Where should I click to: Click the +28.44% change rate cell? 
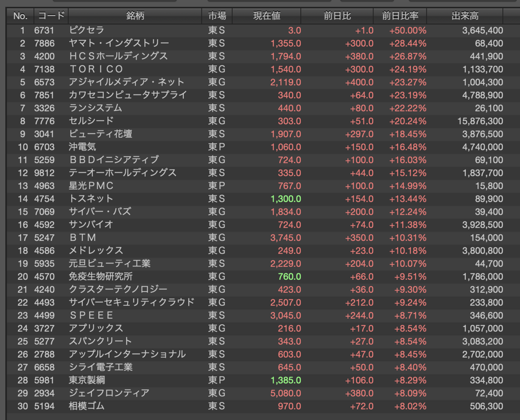click(x=408, y=43)
